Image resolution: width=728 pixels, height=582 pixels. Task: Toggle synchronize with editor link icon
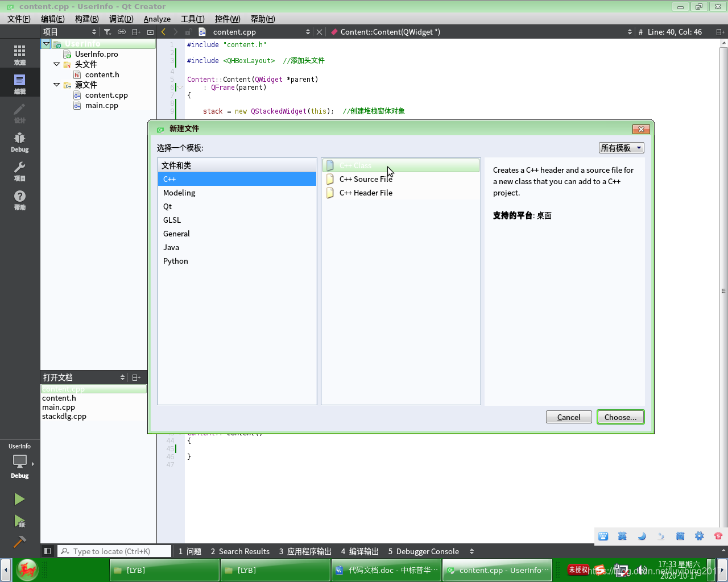(122, 32)
